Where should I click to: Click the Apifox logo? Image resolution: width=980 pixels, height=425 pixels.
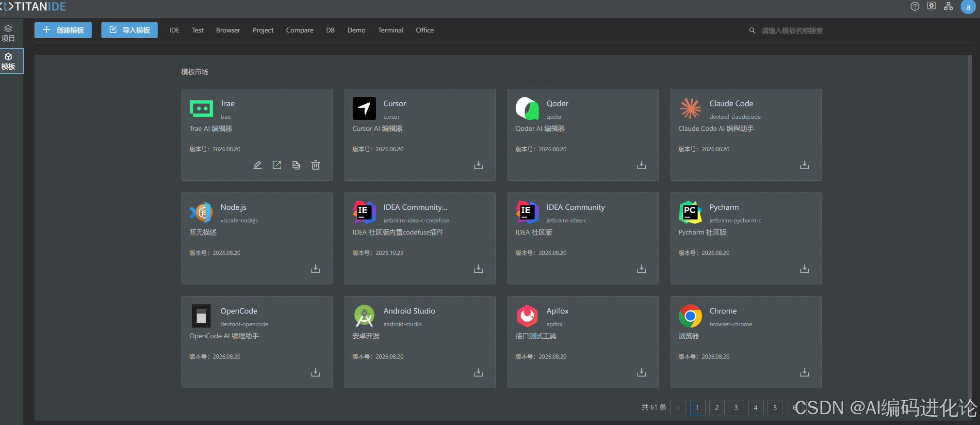point(527,316)
